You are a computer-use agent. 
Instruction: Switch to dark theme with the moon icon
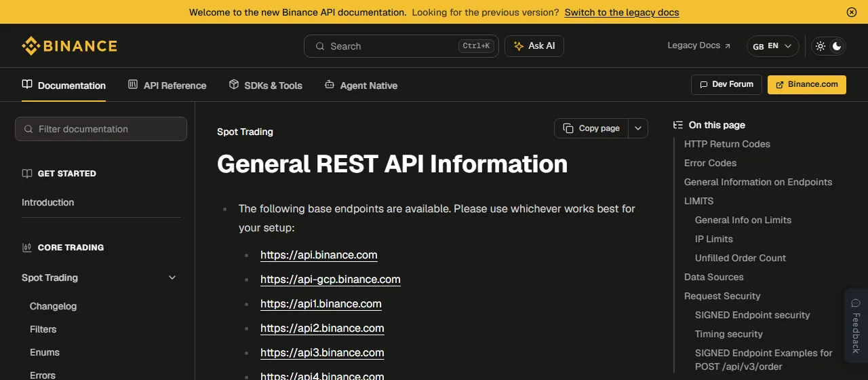[837, 46]
